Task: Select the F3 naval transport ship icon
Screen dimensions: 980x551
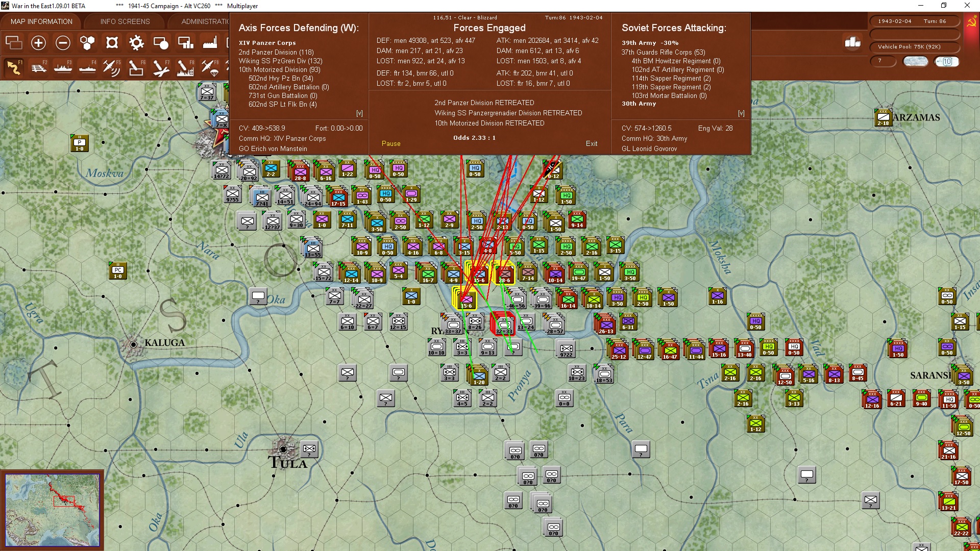Action: click(x=63, y=67)
